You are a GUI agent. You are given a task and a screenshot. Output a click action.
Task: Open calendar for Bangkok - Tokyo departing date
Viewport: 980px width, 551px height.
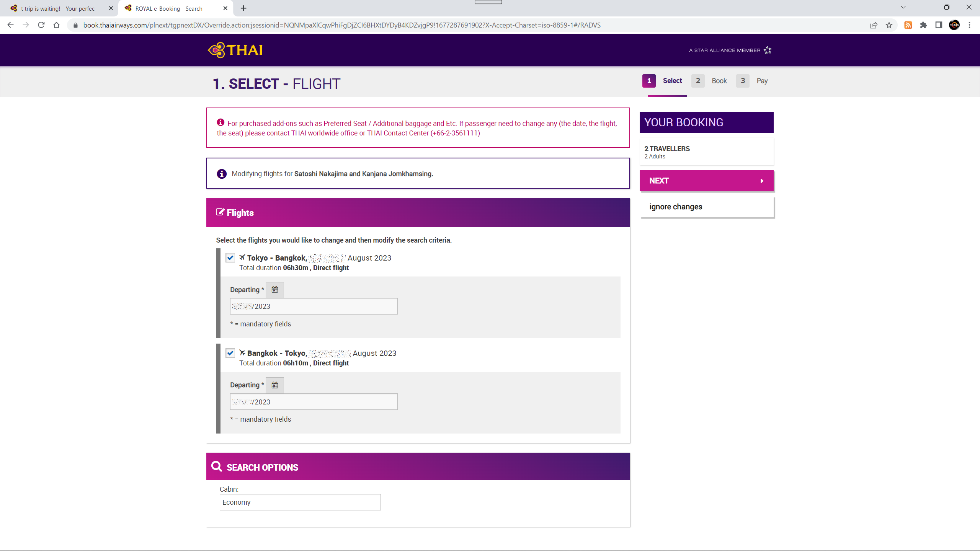coord(275,385)
